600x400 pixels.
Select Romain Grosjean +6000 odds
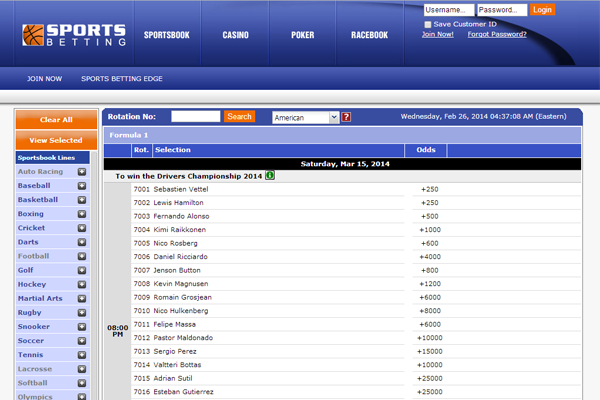click(x=430, y=297)
